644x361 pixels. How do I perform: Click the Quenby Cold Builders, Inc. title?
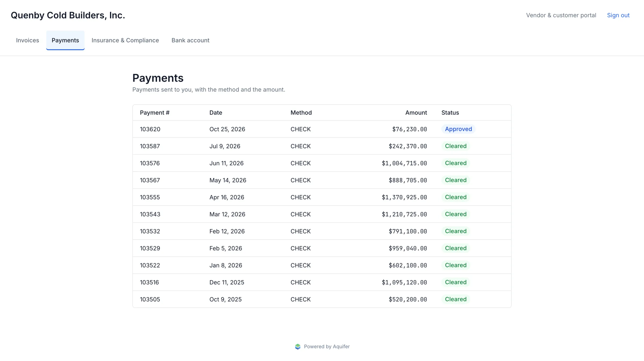click(68, 15)
